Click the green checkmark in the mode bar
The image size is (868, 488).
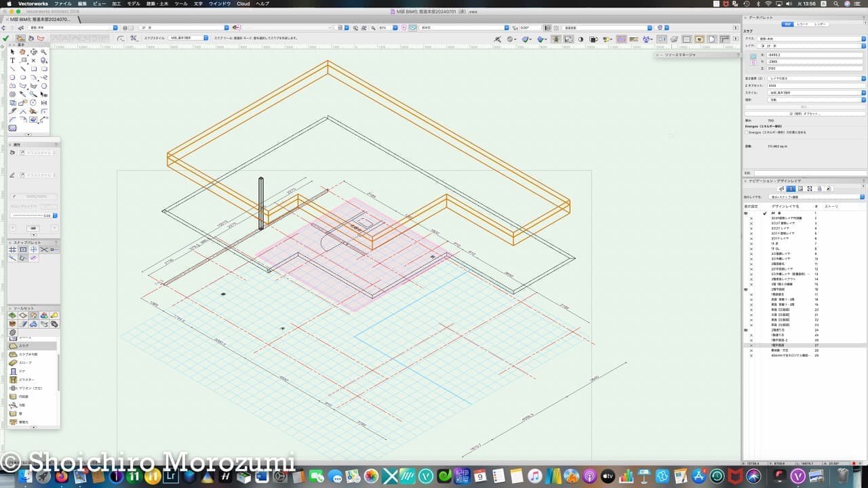click(x=5, y=38)
